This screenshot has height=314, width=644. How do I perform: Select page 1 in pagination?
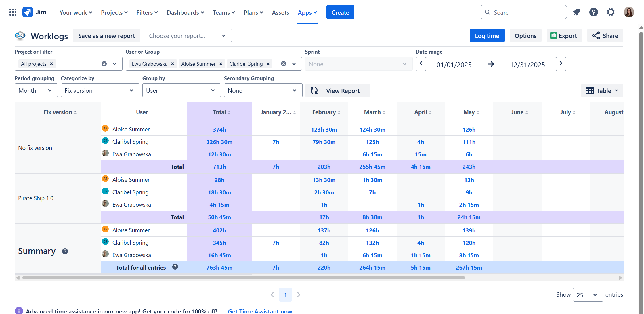click(285, 295)
